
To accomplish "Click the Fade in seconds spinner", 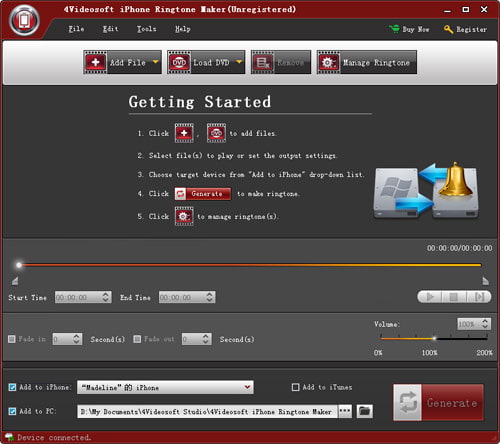I will (x=76, y=339).
